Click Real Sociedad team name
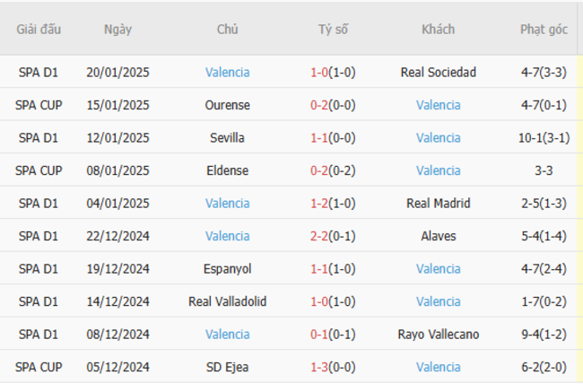The image size is (583, 392). click(x=438, y=72)
